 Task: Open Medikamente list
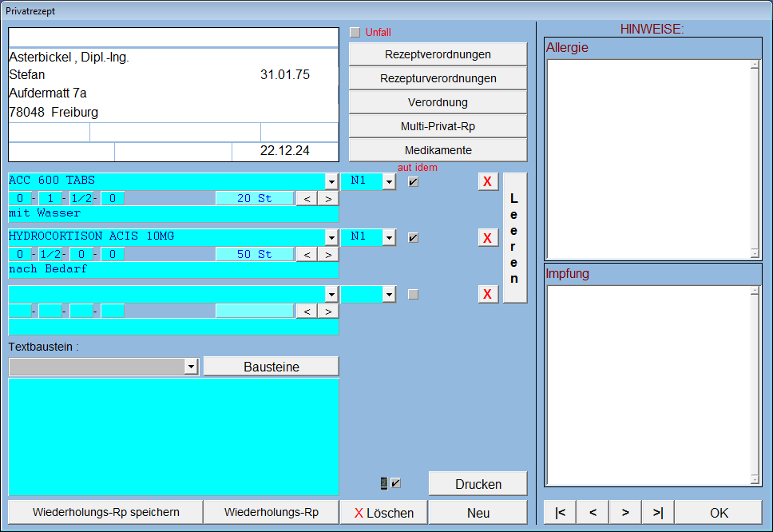click(x=438, y=150)
